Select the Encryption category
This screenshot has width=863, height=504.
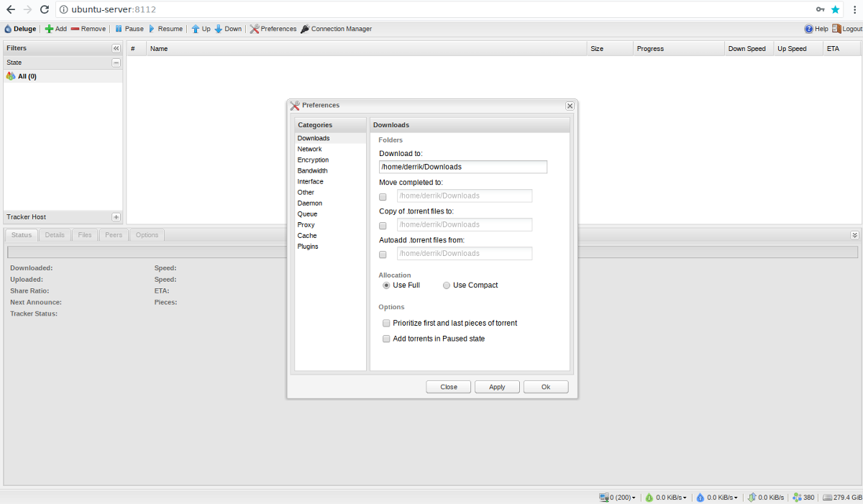(330, 160)
